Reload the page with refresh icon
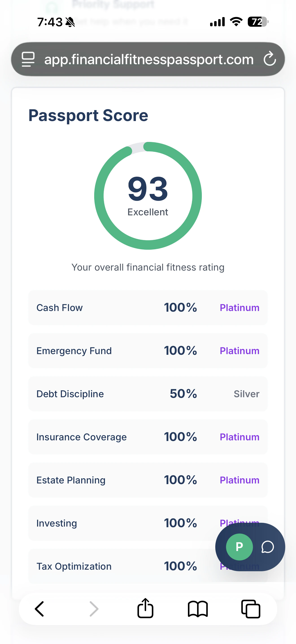The height and width of the screenshot is (644, 296). (x=270, y=59)
